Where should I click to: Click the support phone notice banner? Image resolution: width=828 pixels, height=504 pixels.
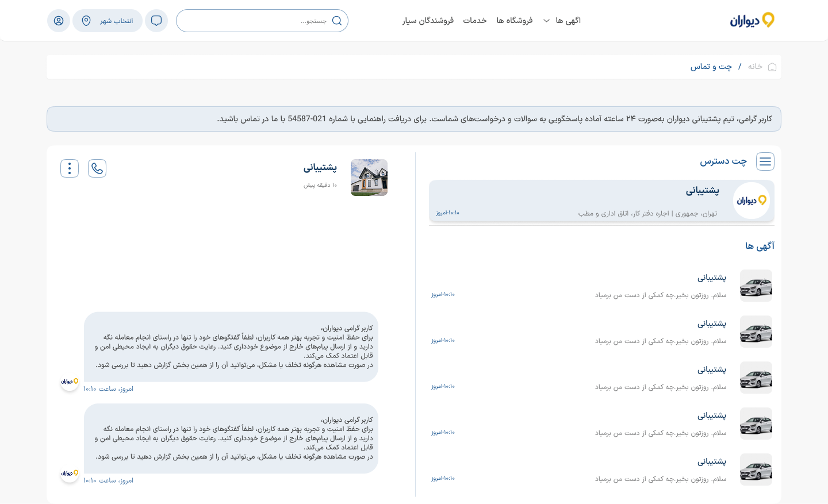[x=414, y=119]
